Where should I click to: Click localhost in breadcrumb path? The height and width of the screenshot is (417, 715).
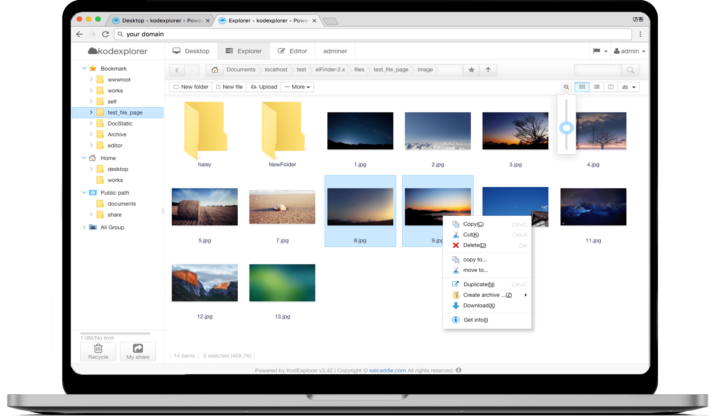pyautogui.click(x=276, y=70)
